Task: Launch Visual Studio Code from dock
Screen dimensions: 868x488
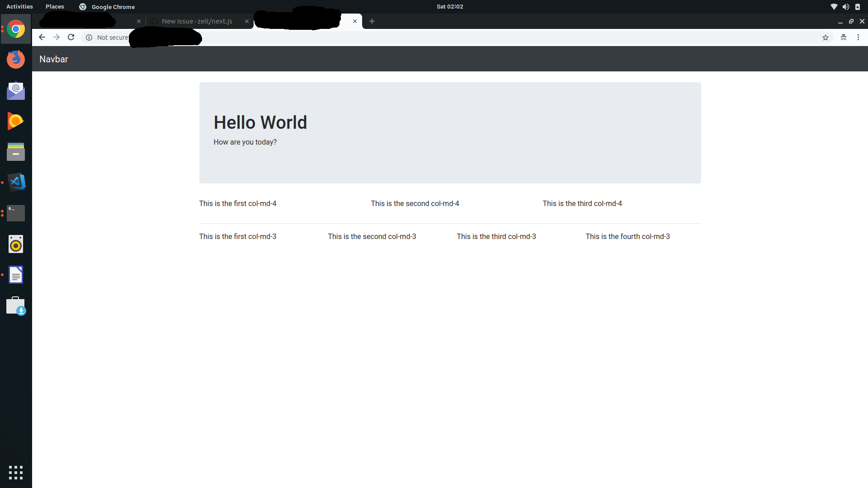Action: (x=16, y=182)
